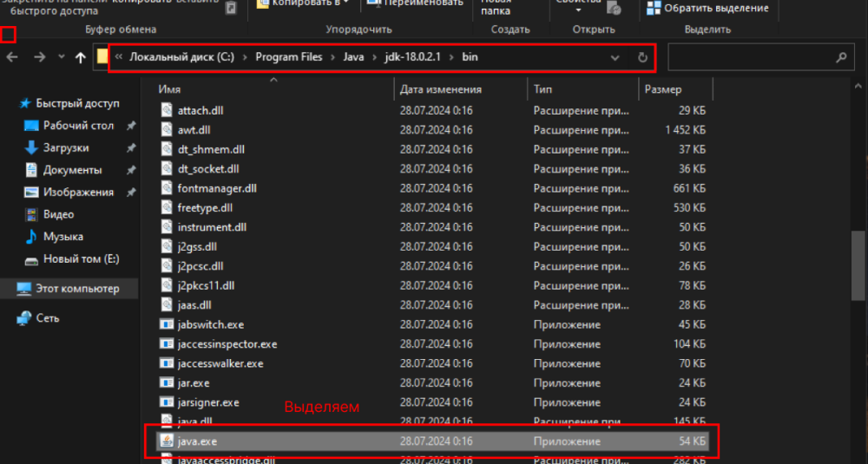Open the Музыка folder in sidebar
Image resolution: width=868 pixels, height=464 pixels.
click(62, 237)
